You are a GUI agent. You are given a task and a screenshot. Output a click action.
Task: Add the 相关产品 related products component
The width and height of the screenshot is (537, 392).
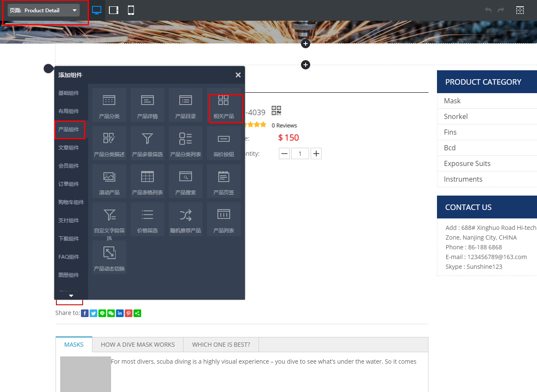click(223, 105)
